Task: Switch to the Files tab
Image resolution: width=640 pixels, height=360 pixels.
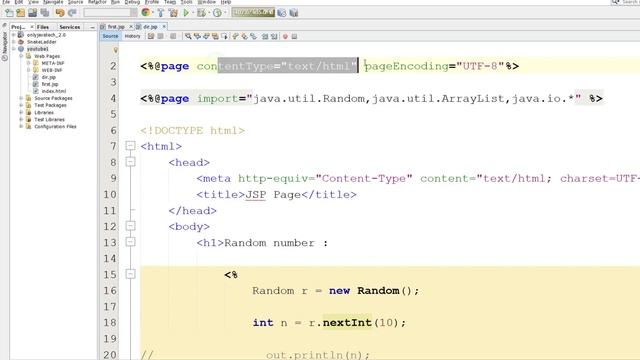Action: click(x=42, y=27)
